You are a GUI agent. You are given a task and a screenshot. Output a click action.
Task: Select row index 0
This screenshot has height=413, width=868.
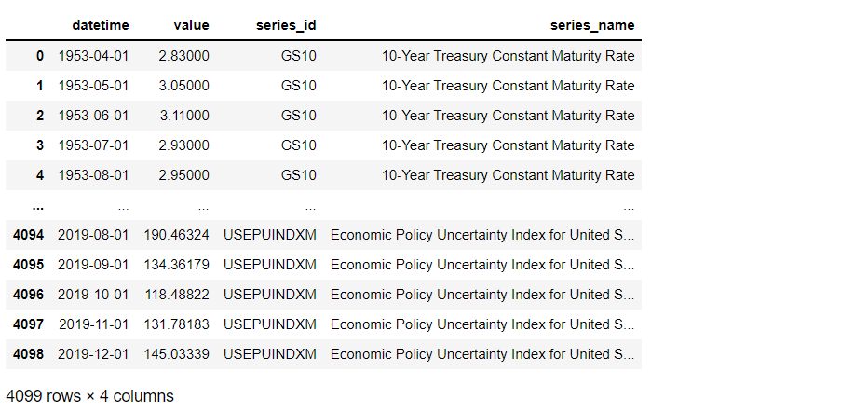tap(39, 56)
